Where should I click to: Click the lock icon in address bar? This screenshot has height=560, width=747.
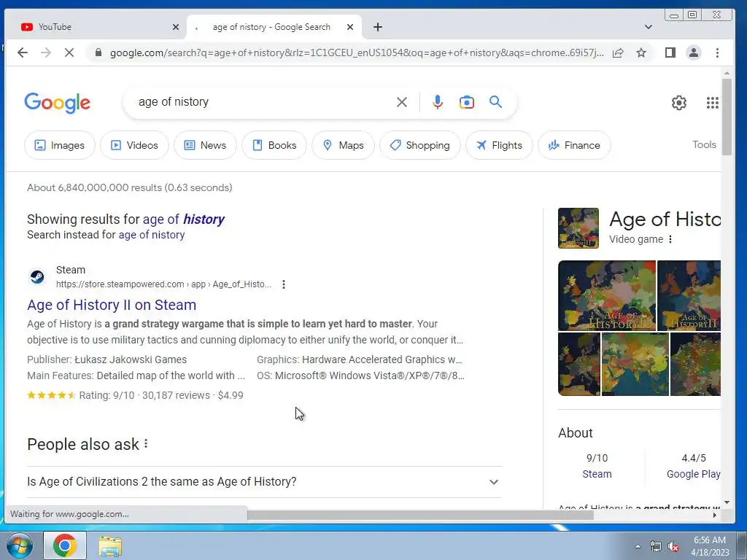tap(98, 52)
